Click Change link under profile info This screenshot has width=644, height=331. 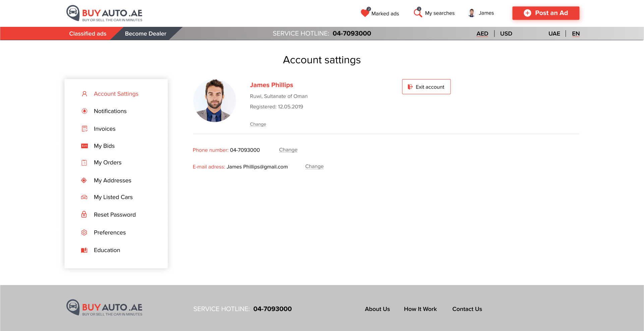[x=258, y=124]
